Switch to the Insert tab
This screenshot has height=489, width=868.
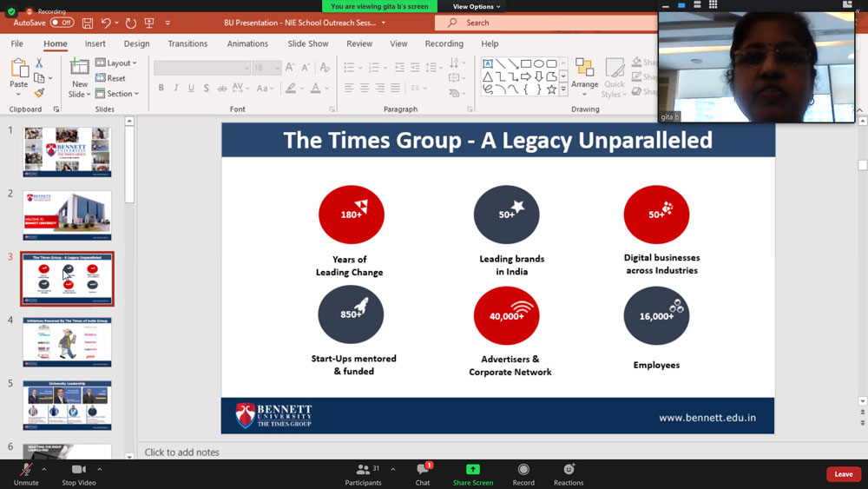95,43
